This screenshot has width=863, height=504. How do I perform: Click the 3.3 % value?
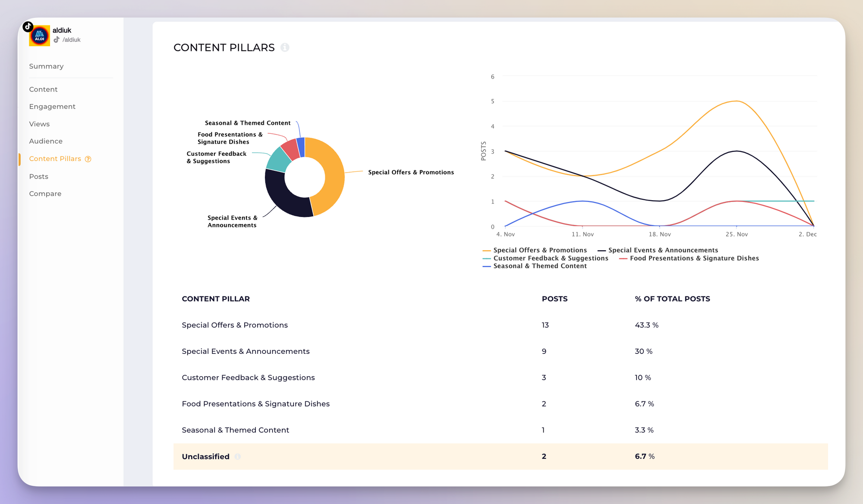coord(644,430)
